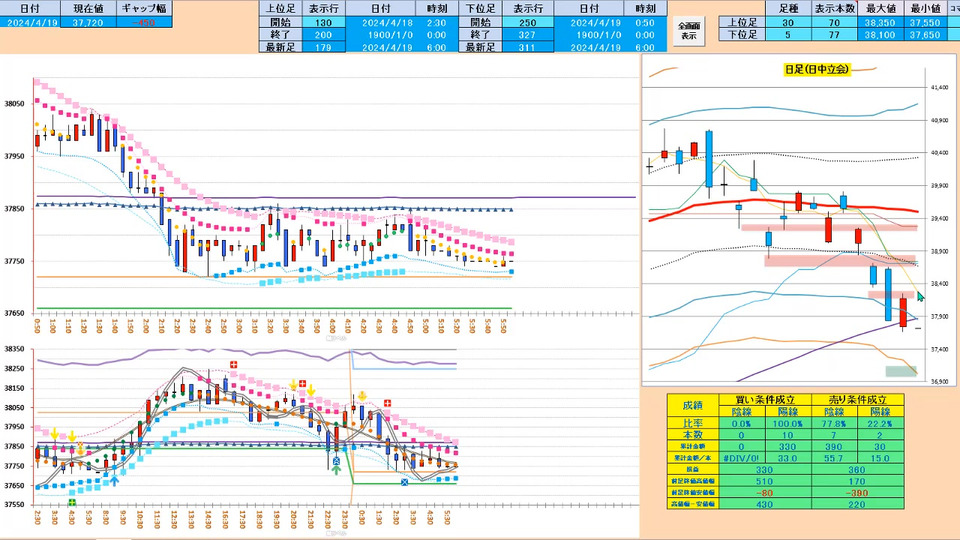Select the 損益 cell showing 360
Image resolution: width=960 pixels, height=540 pixels.
coord(857,470)
